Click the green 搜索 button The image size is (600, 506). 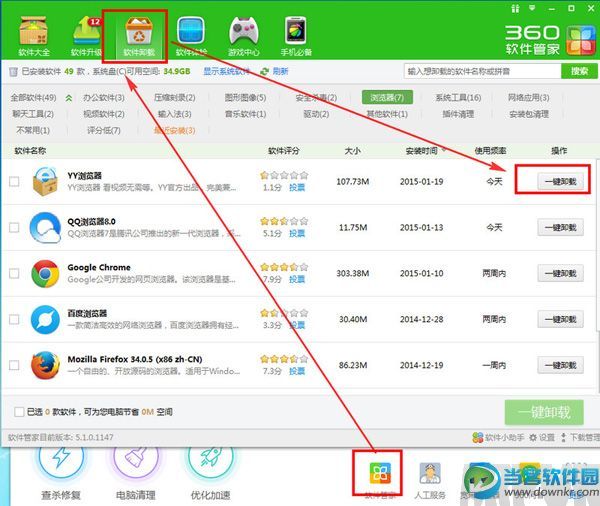[x=579, y=71]
